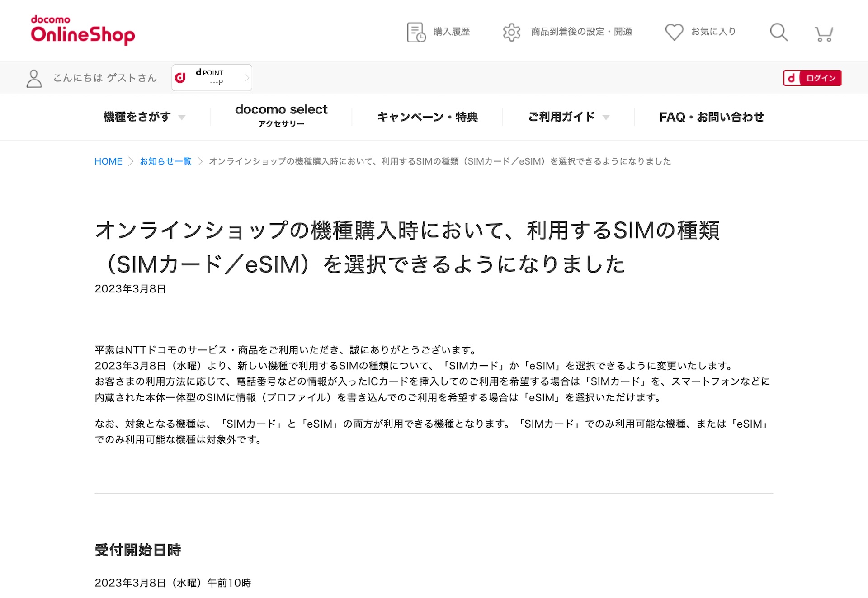Open the shopping cart icon
868x598 pixels.
824,33
